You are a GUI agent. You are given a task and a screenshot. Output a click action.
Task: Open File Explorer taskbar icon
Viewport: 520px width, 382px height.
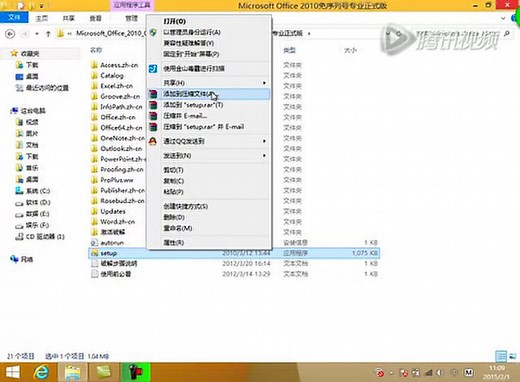coord(73,372)
